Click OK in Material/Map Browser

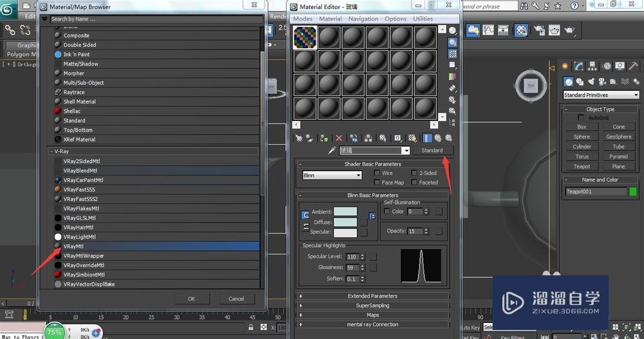click(191, 298)
